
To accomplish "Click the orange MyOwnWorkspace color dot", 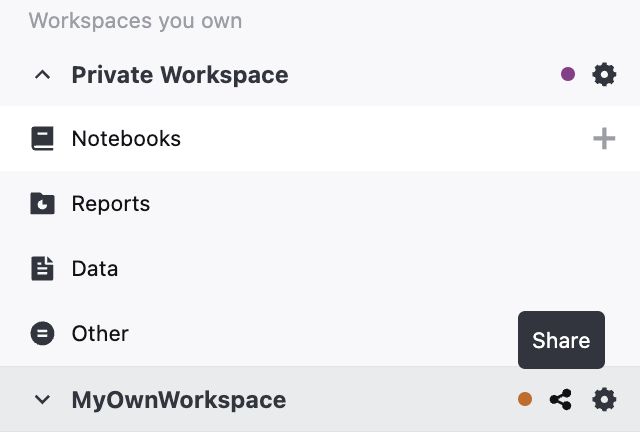I will point(525,400).
